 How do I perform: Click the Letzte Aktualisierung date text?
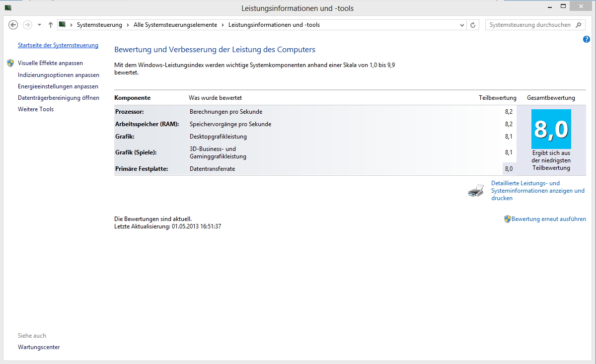point(168,226)
